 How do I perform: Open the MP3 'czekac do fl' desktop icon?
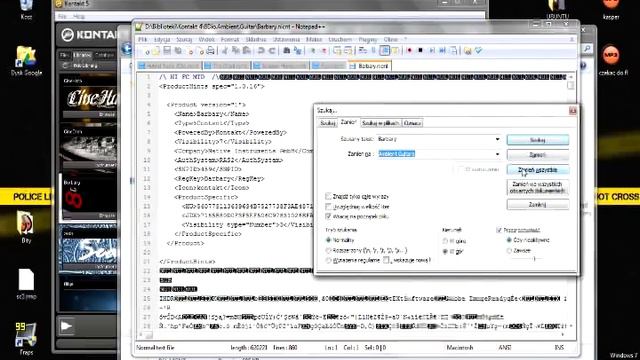pos(611,60)
